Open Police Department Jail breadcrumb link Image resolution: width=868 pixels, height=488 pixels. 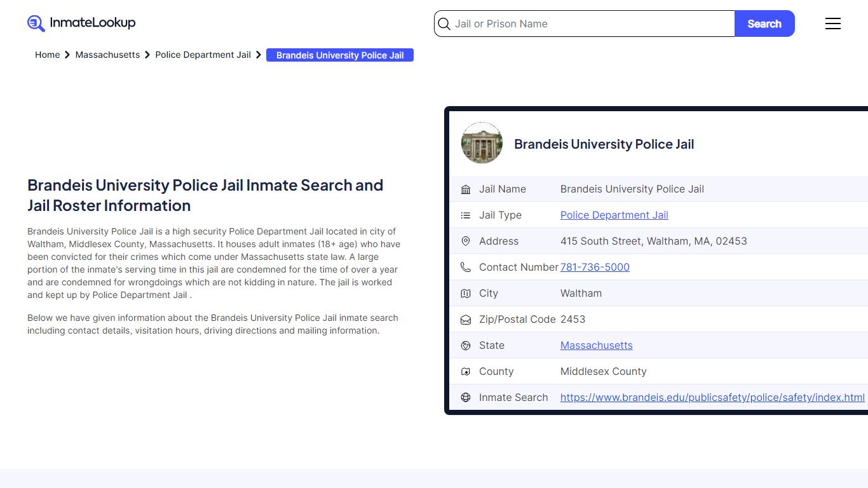click(x=203, y=55)
